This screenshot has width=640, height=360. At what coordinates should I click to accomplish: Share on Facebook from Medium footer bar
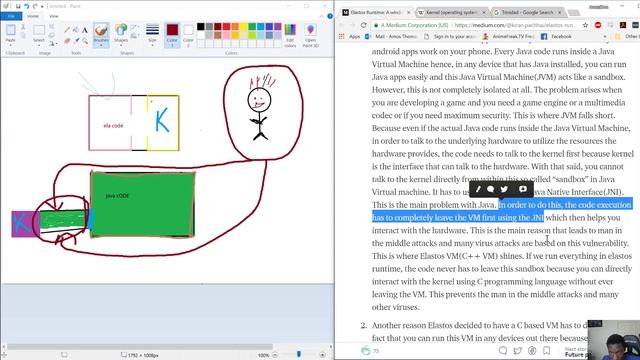point(532,350)
